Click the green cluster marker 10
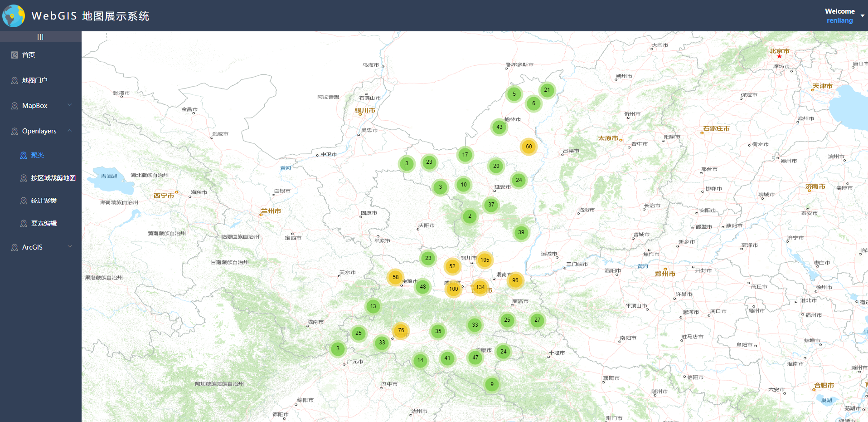The image size is (868, 422). pyautogui.click(x=464, y=185)
